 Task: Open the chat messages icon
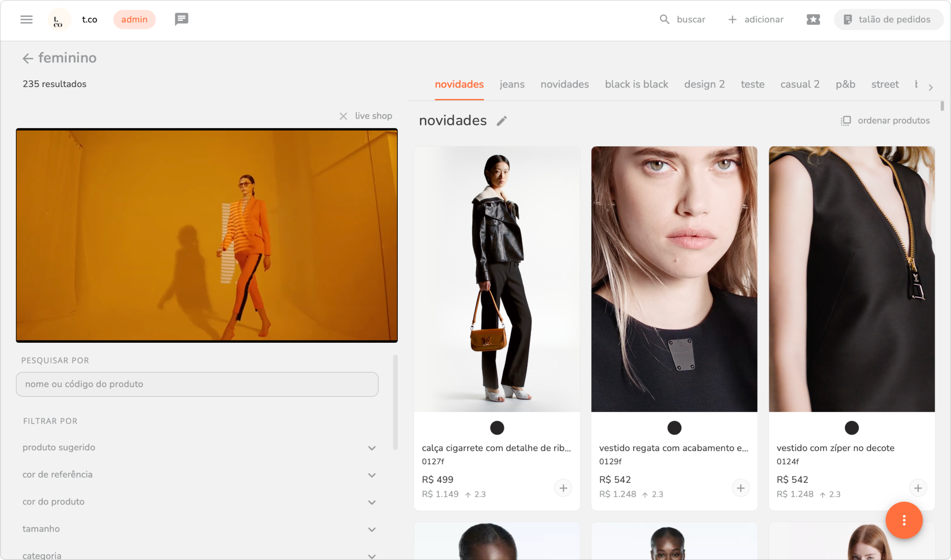pos(181,19)
